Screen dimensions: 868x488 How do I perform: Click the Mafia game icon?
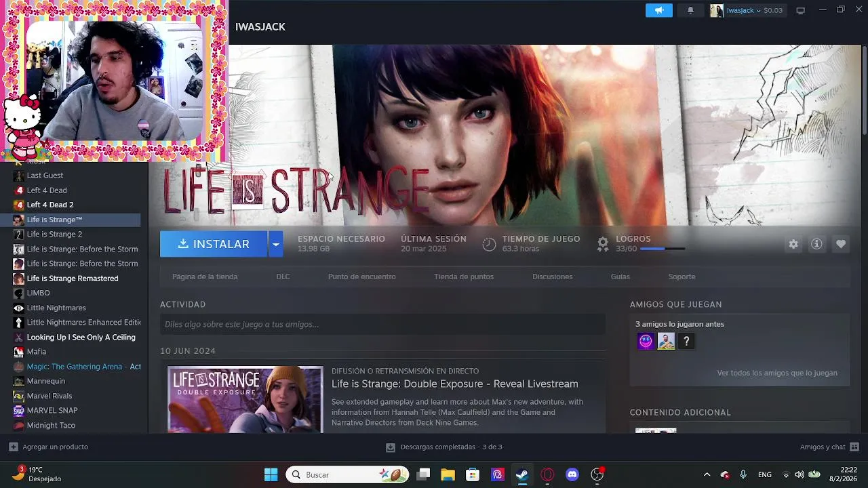(19, 352)
